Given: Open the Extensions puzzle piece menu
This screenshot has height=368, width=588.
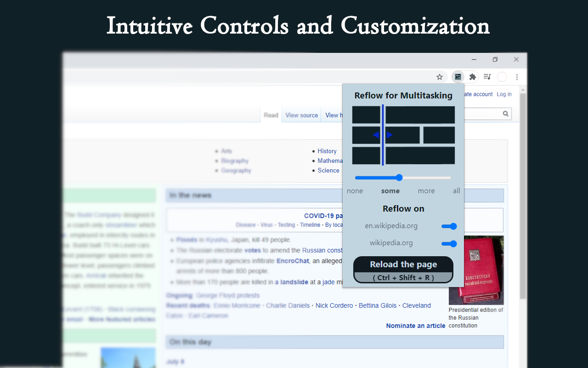Looking at the screenshot, I should point(472,77).
